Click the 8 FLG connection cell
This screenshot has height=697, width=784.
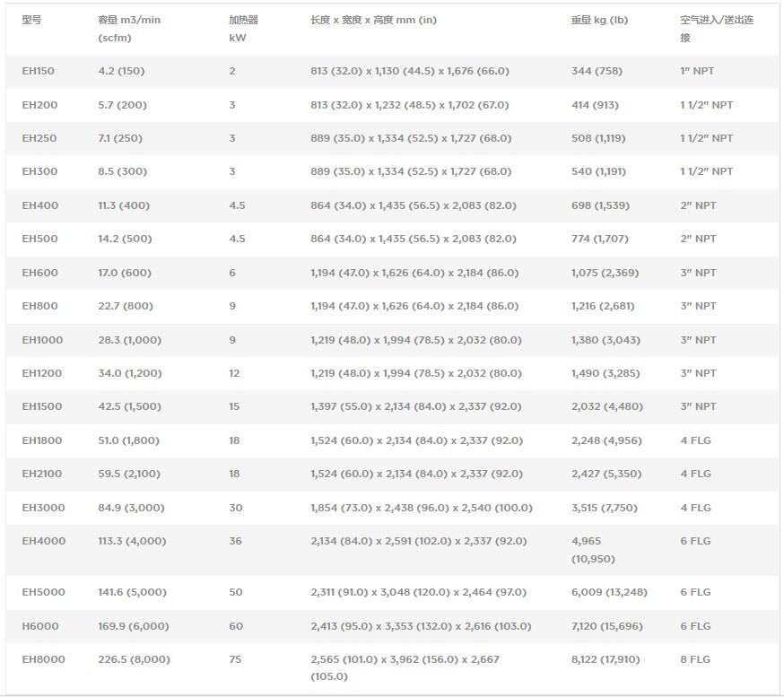pos(694,659)
